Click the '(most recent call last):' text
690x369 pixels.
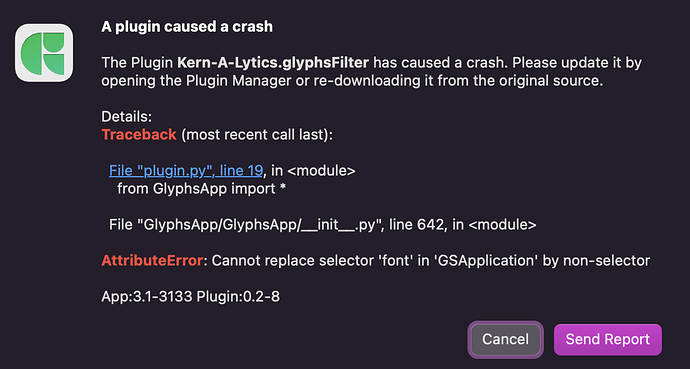coord(257,135)
